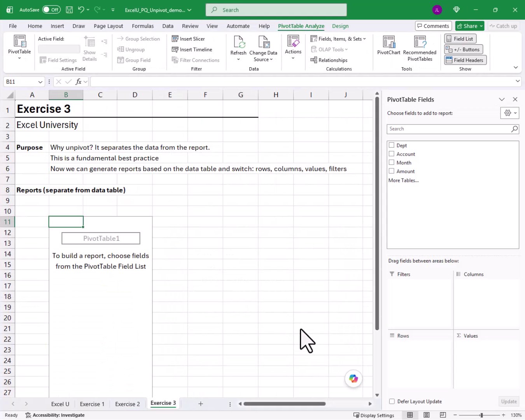Screen dimensions: 525x420
Task: Switch to Page Layout view icon
Action: click(x=427, y=415)
